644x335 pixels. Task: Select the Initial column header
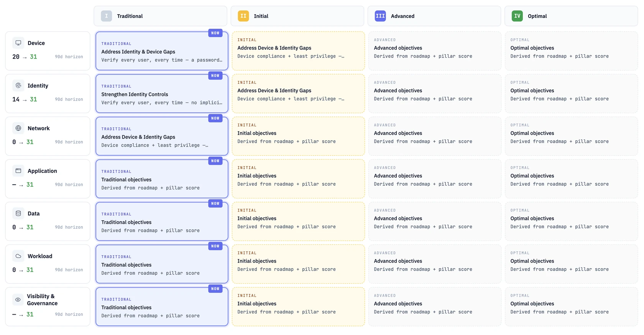pyautogui.click(x=297, y=16)
